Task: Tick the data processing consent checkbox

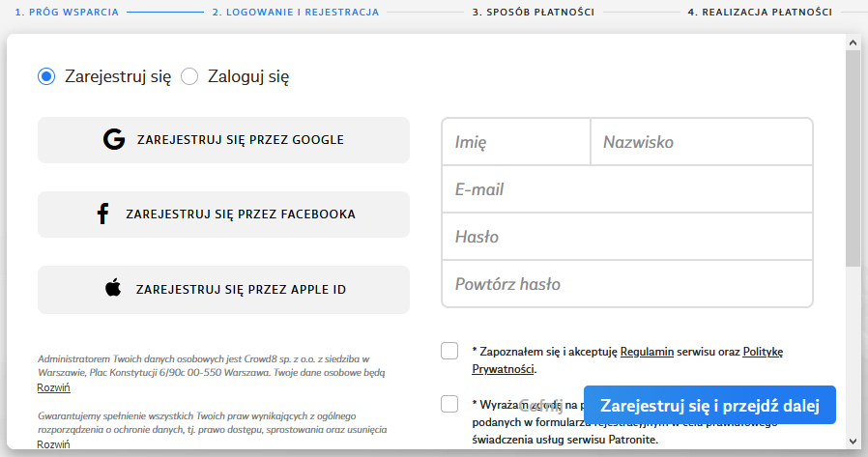Action: click(449, 404)
